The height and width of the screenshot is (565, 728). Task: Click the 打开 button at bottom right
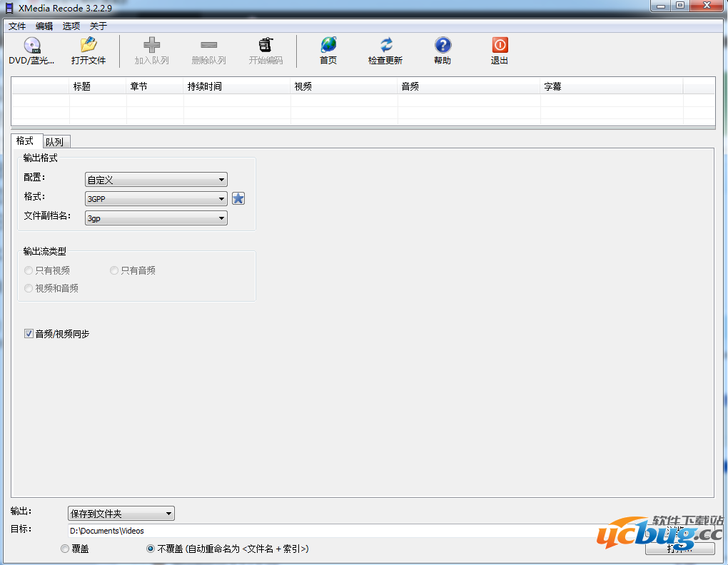coord(679,548)
